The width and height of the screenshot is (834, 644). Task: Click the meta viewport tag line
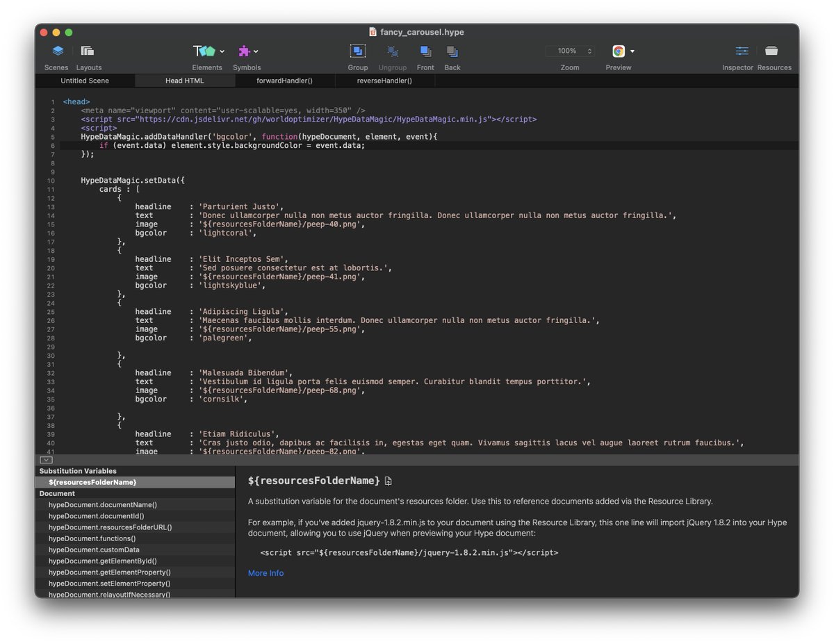coord(223,110)
